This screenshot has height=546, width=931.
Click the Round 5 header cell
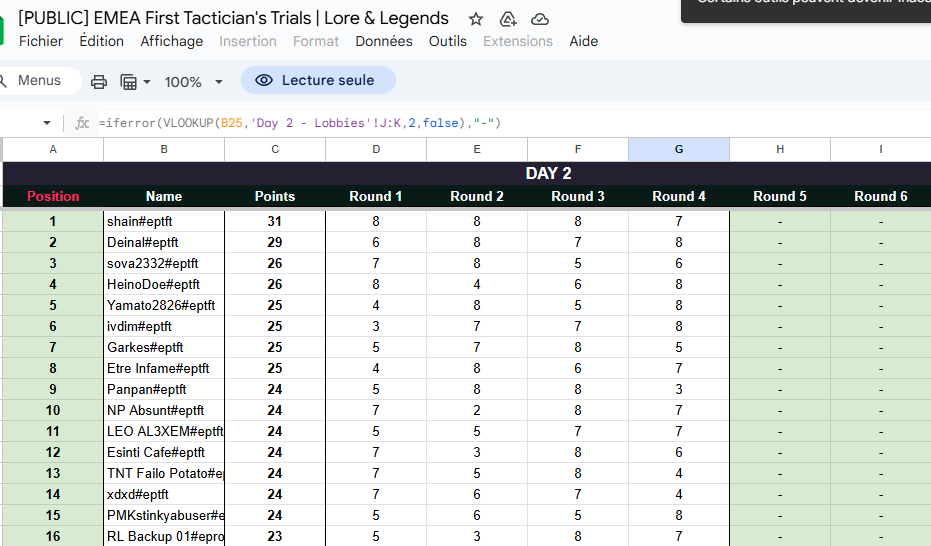pyautogui.click(x=780, y=196)
